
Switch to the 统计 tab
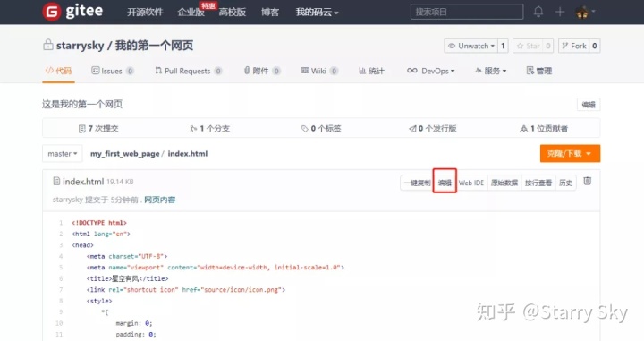tap(371, 71)
